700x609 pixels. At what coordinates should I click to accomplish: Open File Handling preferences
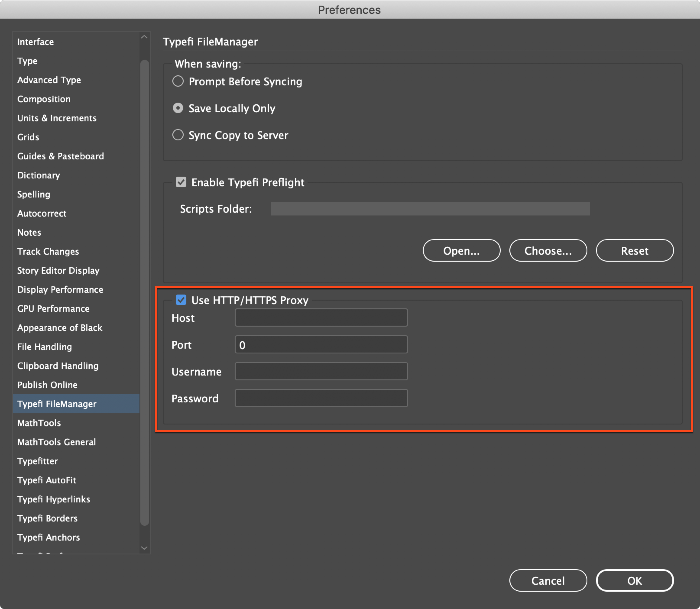pyautogui.click(x=76, y=346)
